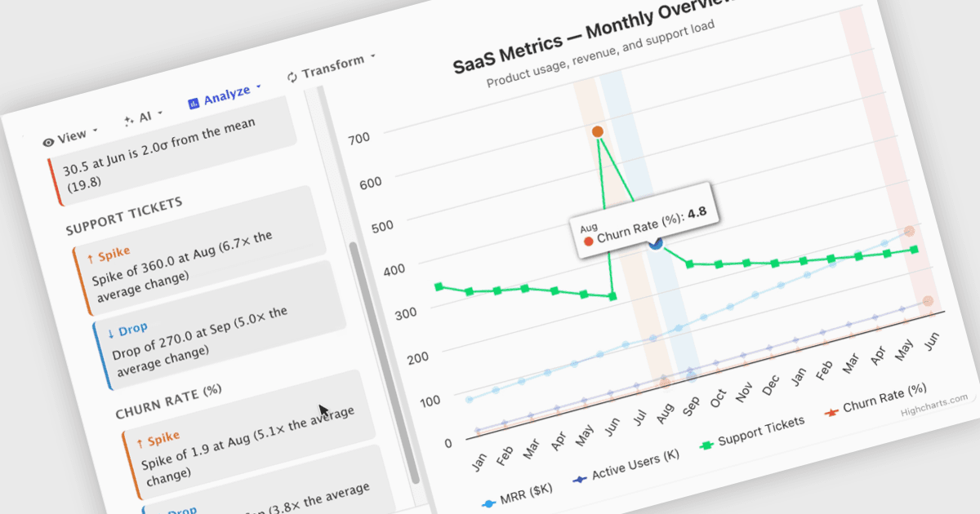Click the up arrow in the Support Tickets Spike card
This screenshot has height=514, width=980.
coord(90,259)
